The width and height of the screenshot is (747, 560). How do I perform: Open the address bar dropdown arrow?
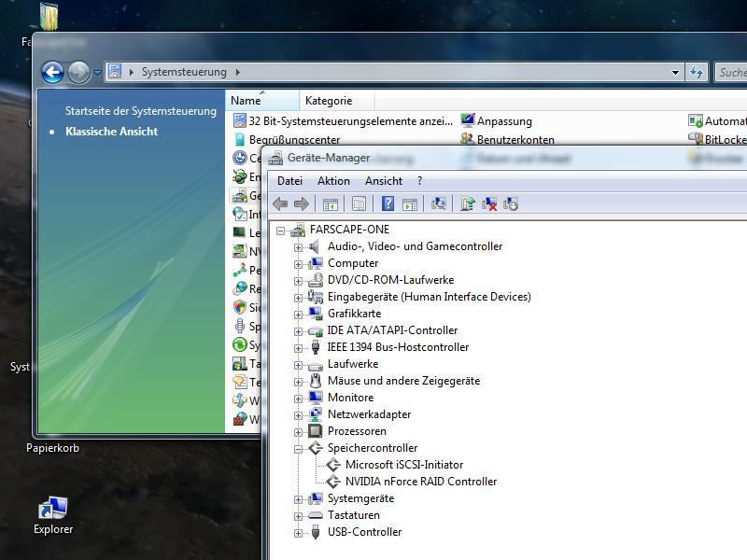pyautogui.click(x=675, y=73)
